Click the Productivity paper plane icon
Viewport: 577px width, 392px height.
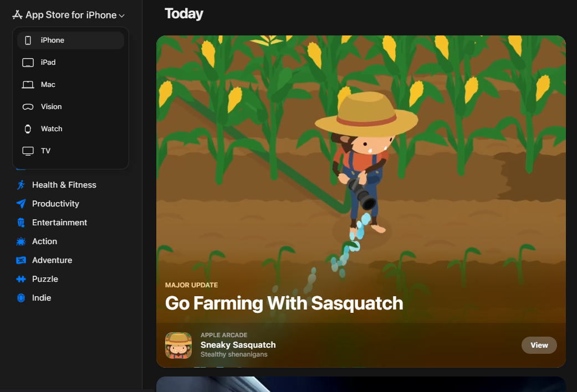coord(21,204)
